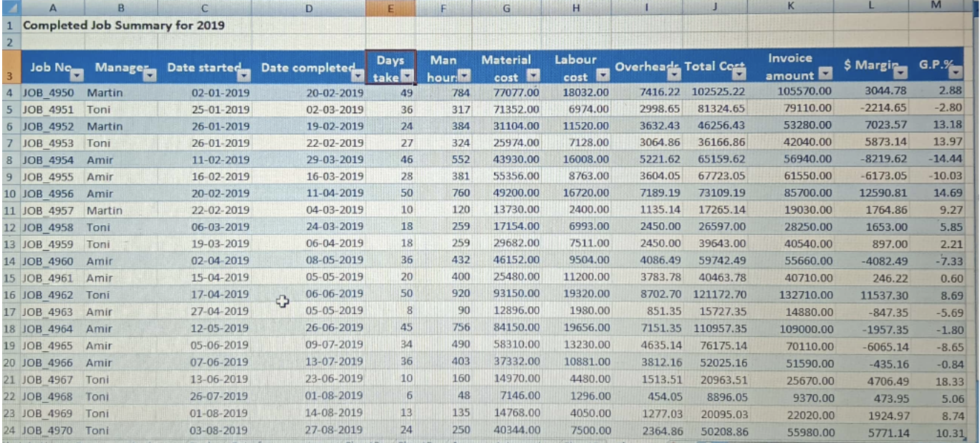Select row 10 header
Viewport: 980px width, 443px height.
[x=10, y=194]
